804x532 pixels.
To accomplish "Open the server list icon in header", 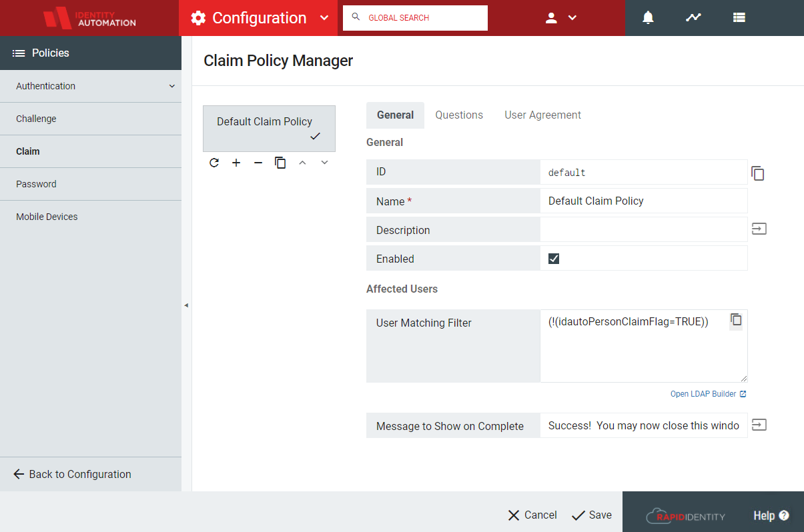I will pos(739,18).
